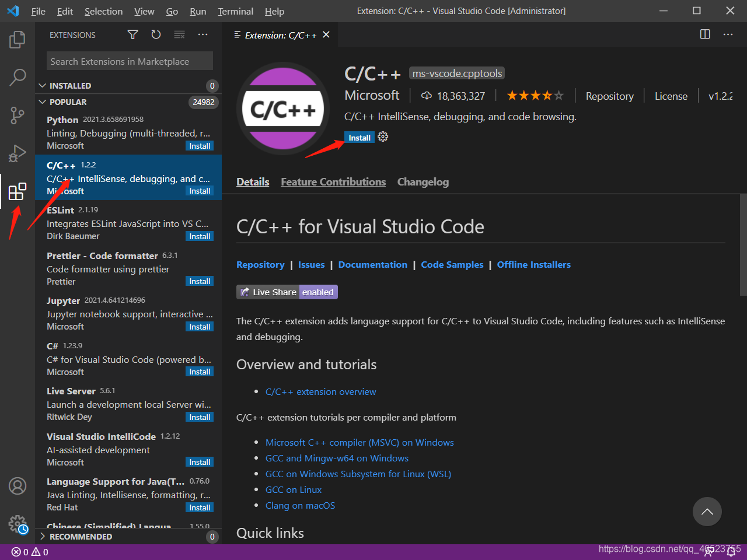
Task: Open the Explorer view in activity bar
Action: pos(18,40)
